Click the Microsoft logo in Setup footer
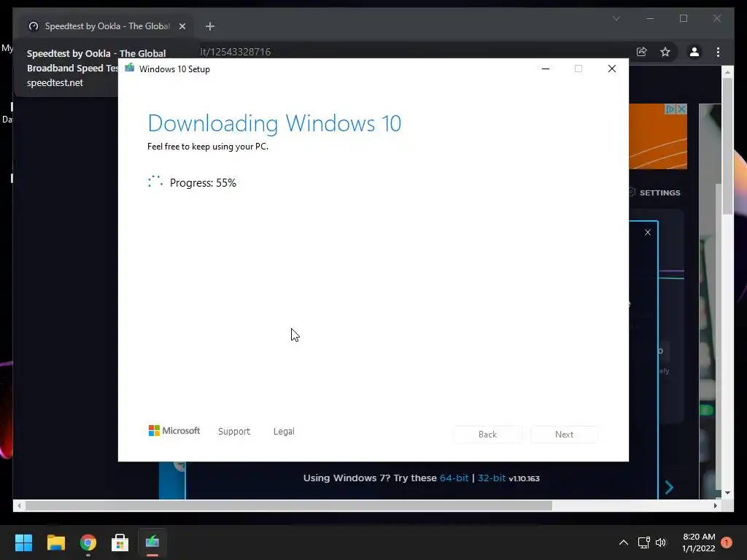747x560 pixels. pyautogui.click(x=174, y=430)
